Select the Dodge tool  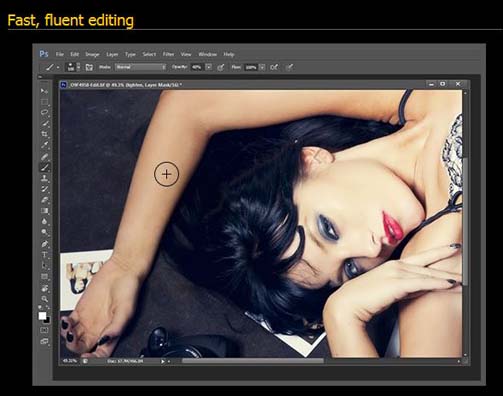[44, 232]
